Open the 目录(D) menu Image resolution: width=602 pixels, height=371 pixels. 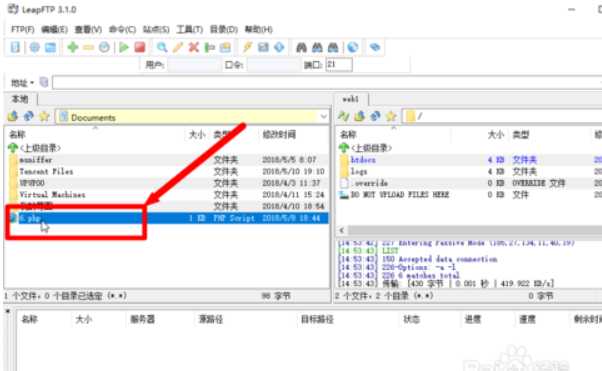[x=223, y=29]
